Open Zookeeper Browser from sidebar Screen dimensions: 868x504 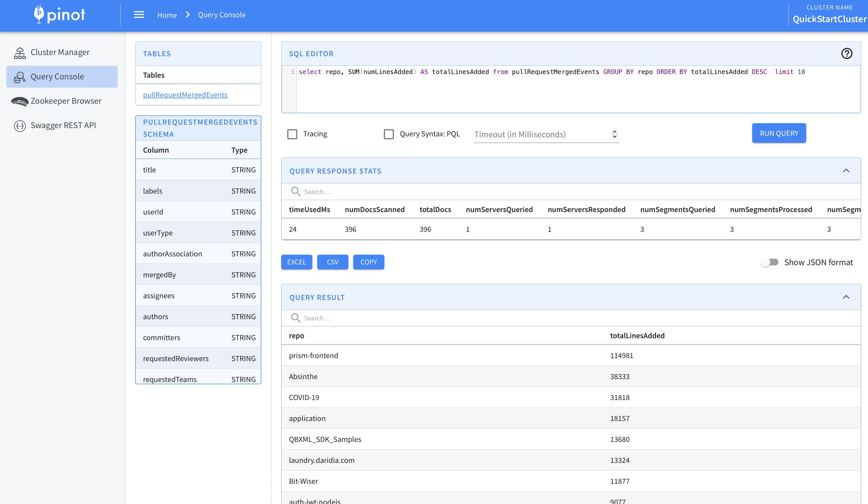pos(66,100)
